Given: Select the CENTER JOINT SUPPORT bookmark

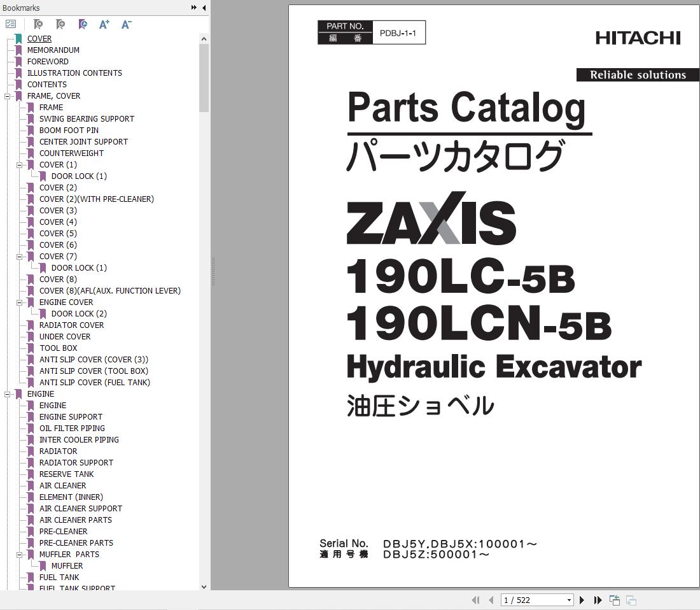Looking at the screenshot, I should click(x=83, y=141).
